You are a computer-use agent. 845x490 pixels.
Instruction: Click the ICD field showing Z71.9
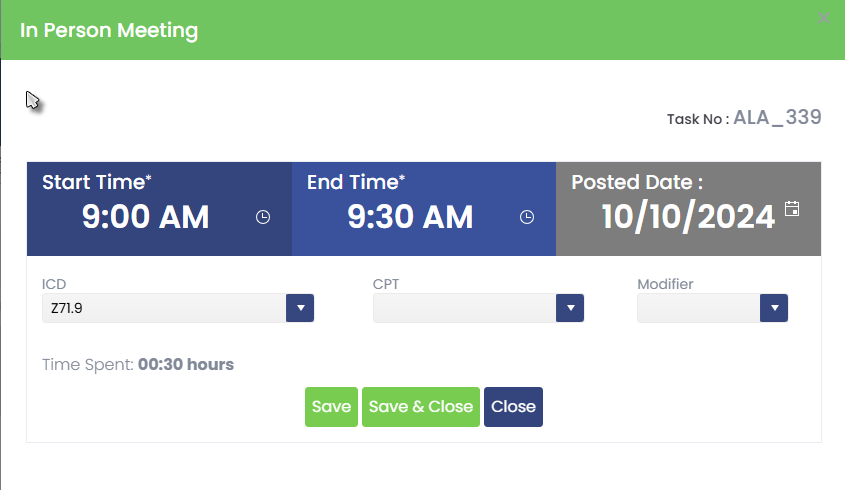tap(164, 308)
